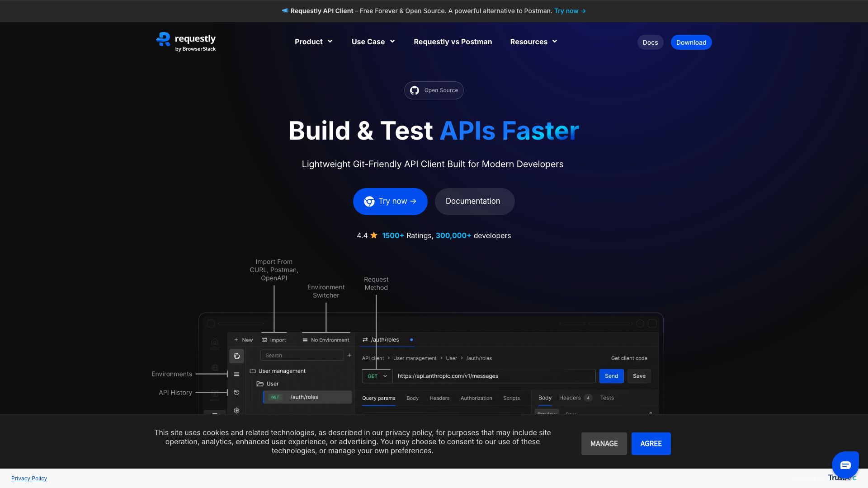Click the Requestly logo
The height and width of the screenshot is (488, 868).
tap(185, 41)
